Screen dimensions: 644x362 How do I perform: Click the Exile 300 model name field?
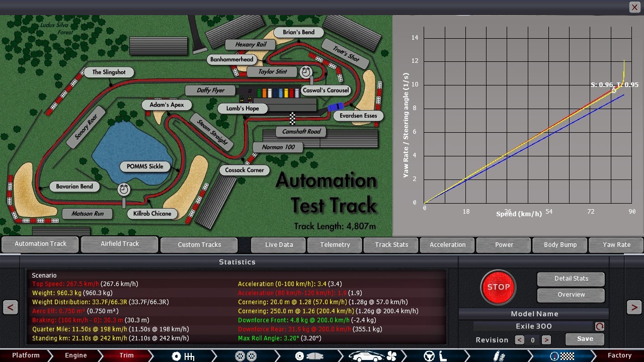click(533, 326)
